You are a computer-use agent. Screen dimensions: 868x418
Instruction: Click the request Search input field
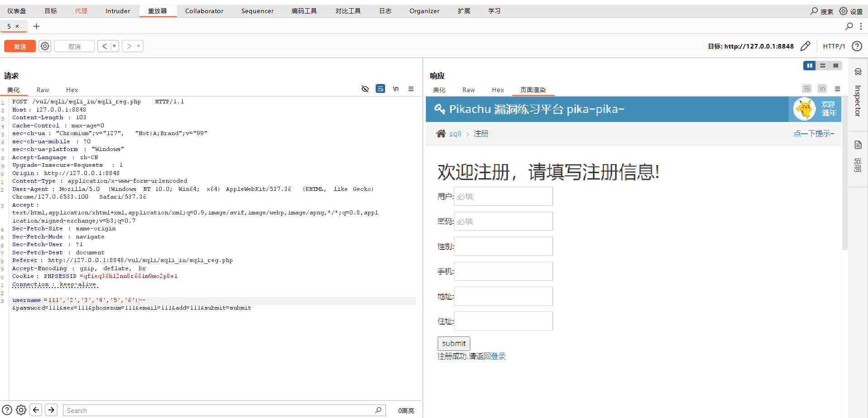(220, 410)
